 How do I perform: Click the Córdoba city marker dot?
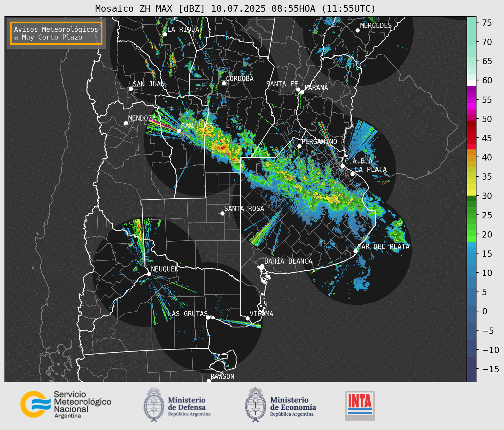pyautogui.click(x=224, y=83)
